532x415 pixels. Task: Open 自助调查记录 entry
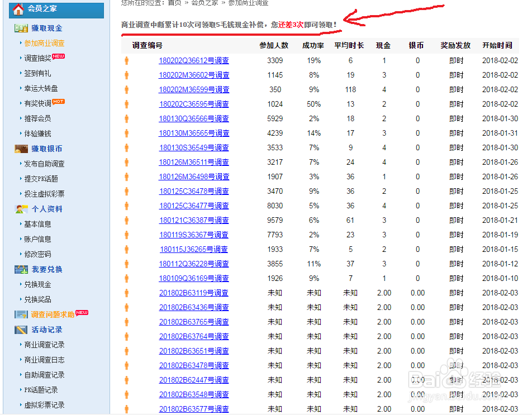coord(44,375)
